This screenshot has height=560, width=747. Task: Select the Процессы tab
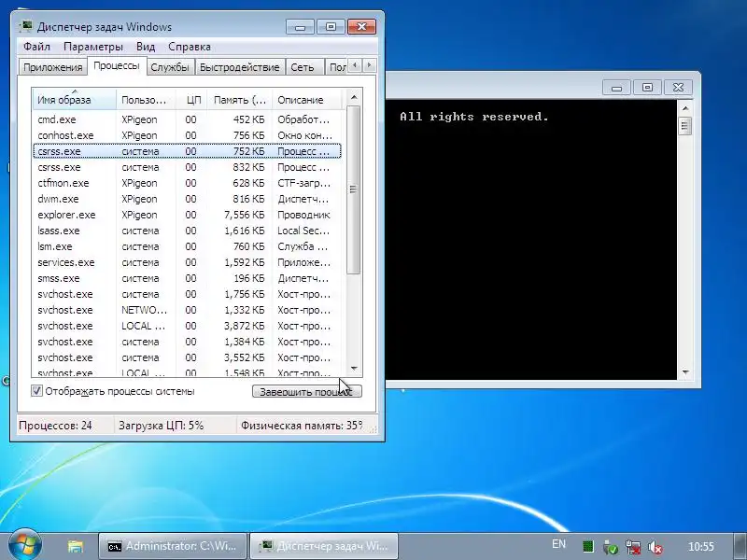116,65
